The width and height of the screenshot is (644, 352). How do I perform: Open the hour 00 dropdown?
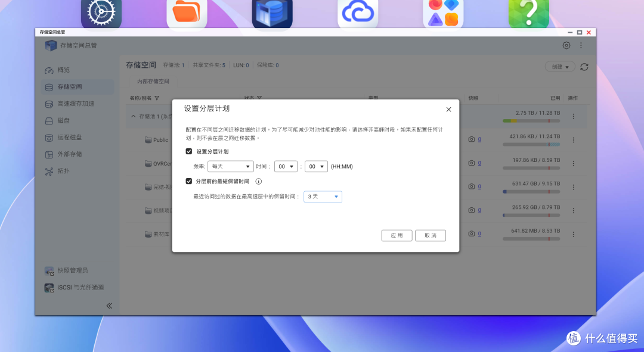(286, 167)
